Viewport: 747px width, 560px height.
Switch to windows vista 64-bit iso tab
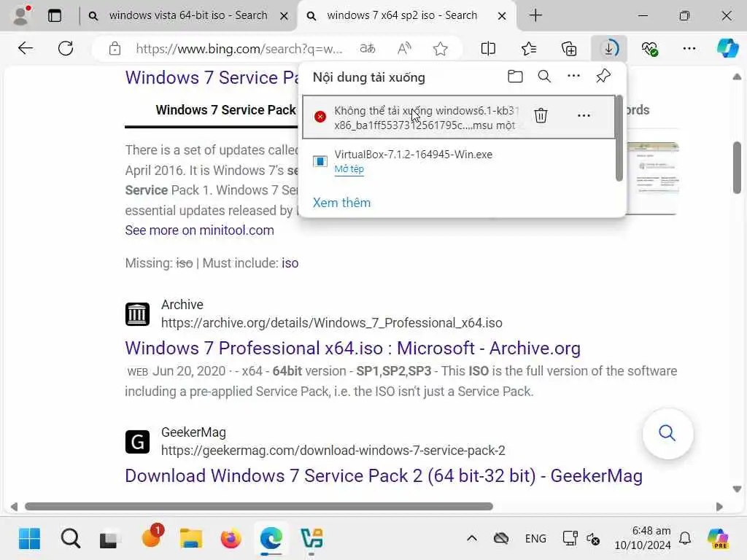(x=187, y=16)
